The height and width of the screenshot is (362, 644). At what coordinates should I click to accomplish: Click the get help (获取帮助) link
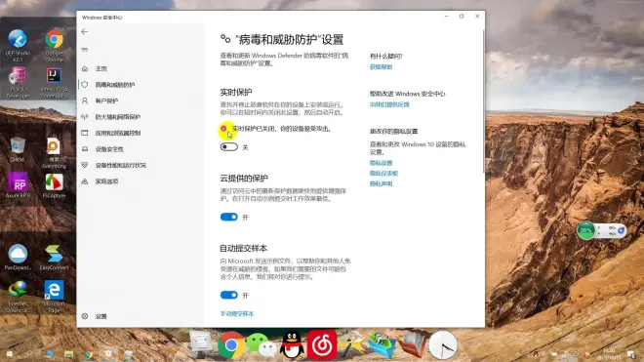[382, 67]
